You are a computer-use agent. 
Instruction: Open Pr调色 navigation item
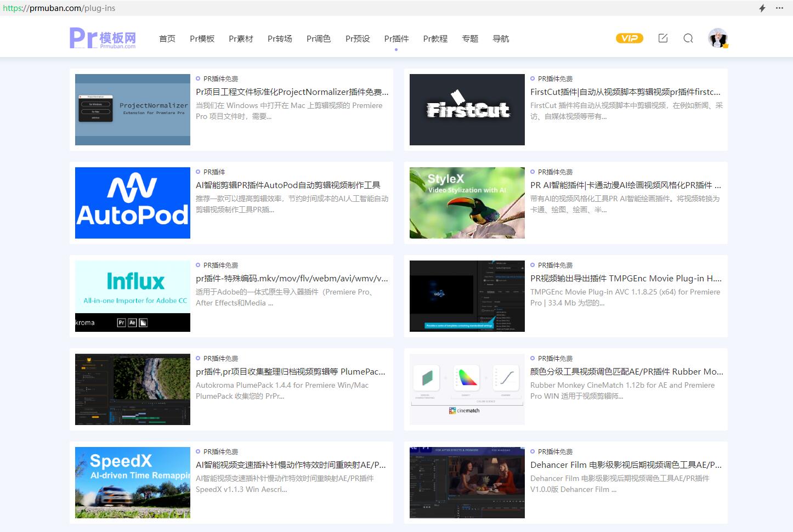pos(319,38)
